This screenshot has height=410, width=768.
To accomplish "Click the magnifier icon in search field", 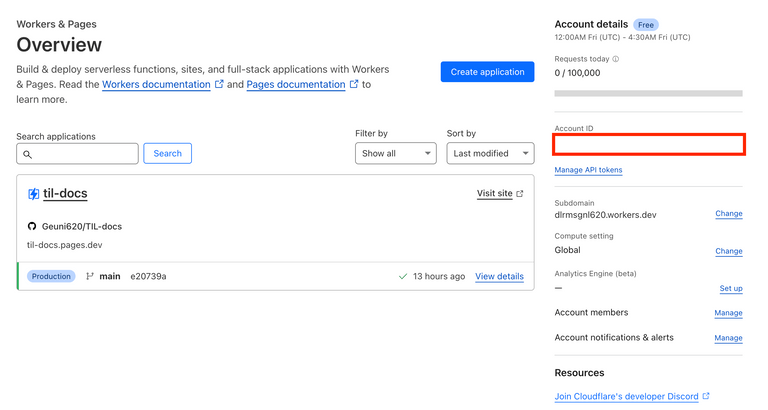I will click(x=27, y=154).
